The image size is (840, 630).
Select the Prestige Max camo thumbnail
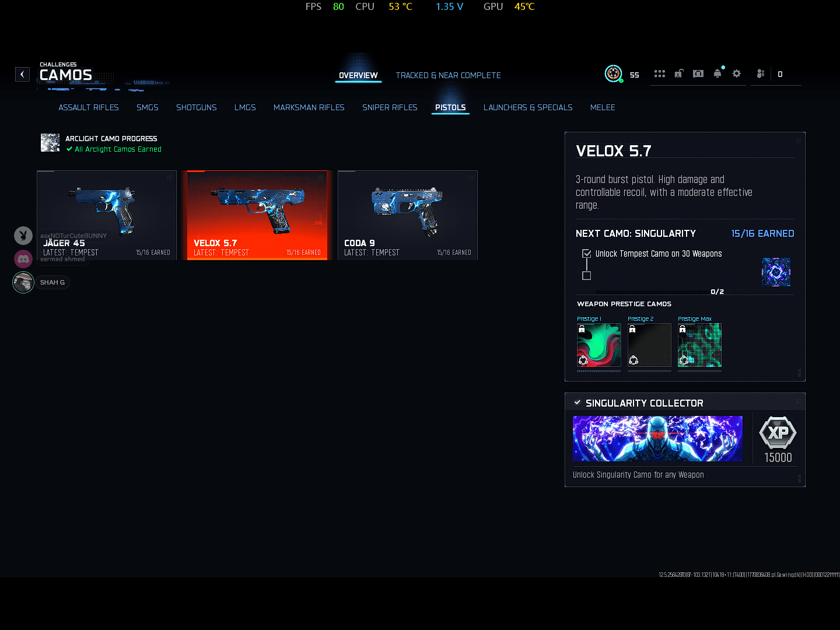699,345
